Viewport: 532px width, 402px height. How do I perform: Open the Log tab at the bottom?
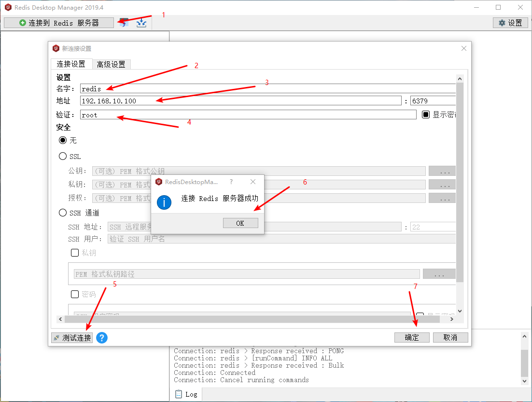(x=186, y=394)
